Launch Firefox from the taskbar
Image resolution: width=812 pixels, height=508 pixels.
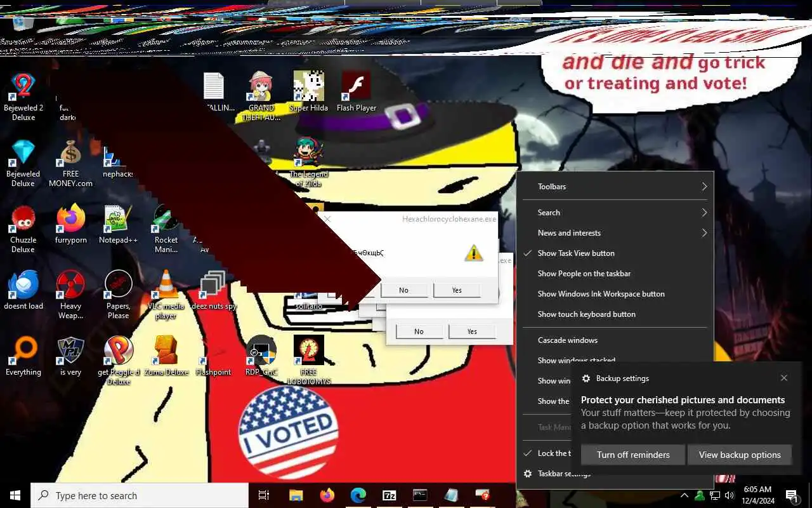327,495
